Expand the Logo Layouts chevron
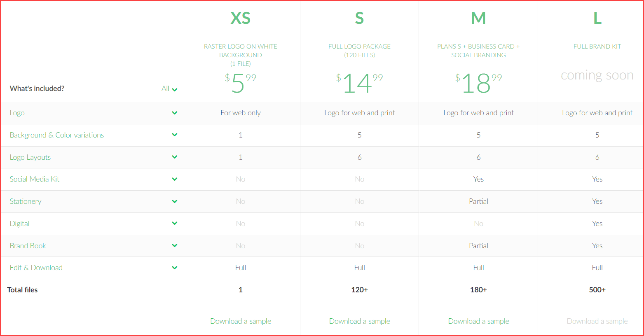 click(x=175, y=157)
